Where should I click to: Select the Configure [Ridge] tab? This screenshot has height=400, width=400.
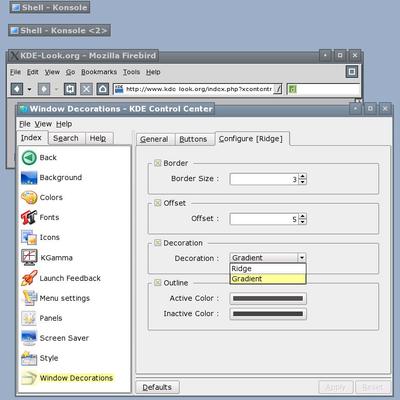coord(251,139)
